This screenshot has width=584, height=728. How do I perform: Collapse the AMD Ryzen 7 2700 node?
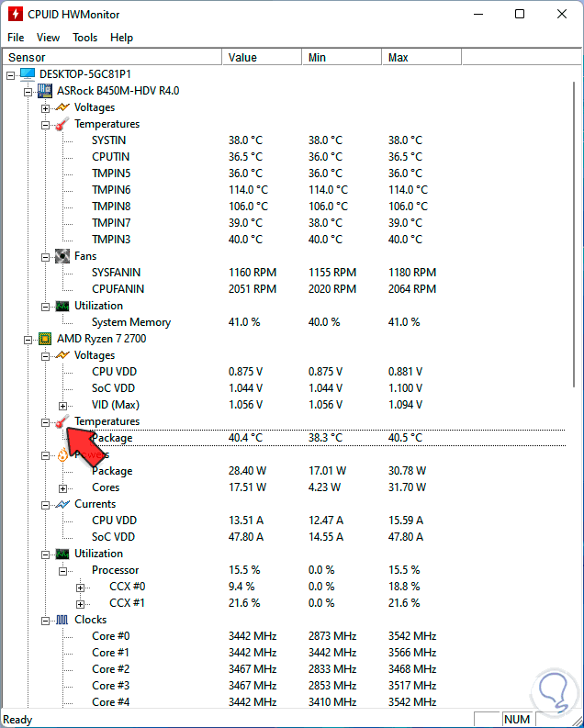click(28, 340)
